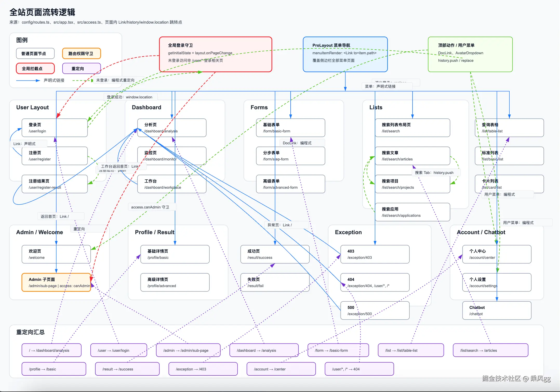Select the Admin 子页面 guard node
Screen dimensions: 560x392
point(56,282)
